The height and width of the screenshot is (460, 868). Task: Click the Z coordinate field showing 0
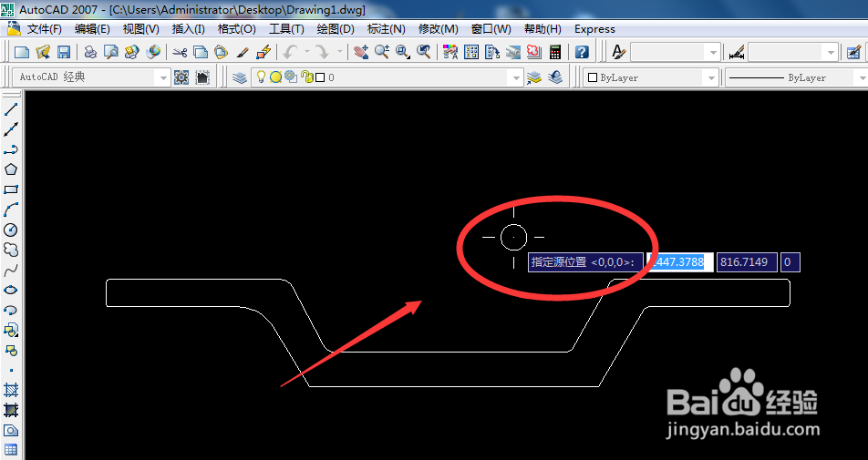point(790,262)
